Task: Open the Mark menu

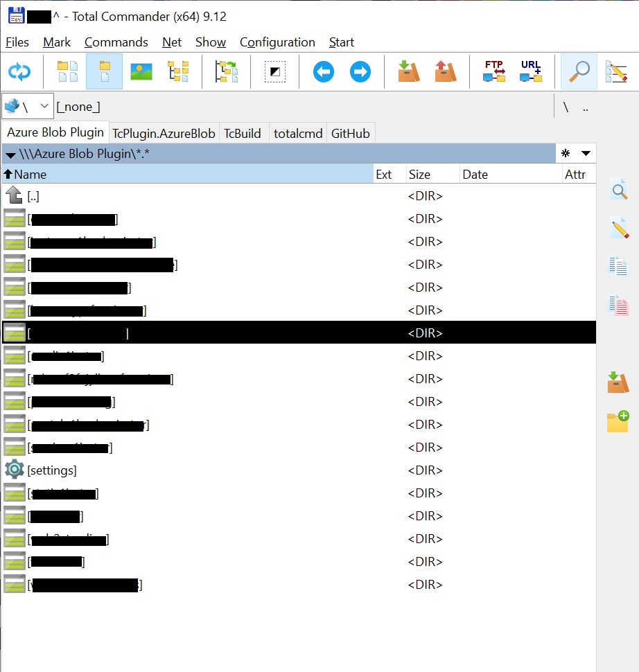Action: [x=57, y=42]
